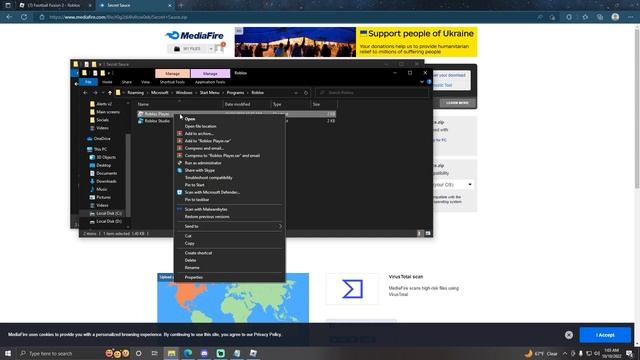Click the Privacy Policy link
The width and height of the screenshot is (640, 360).
[267, 334]
